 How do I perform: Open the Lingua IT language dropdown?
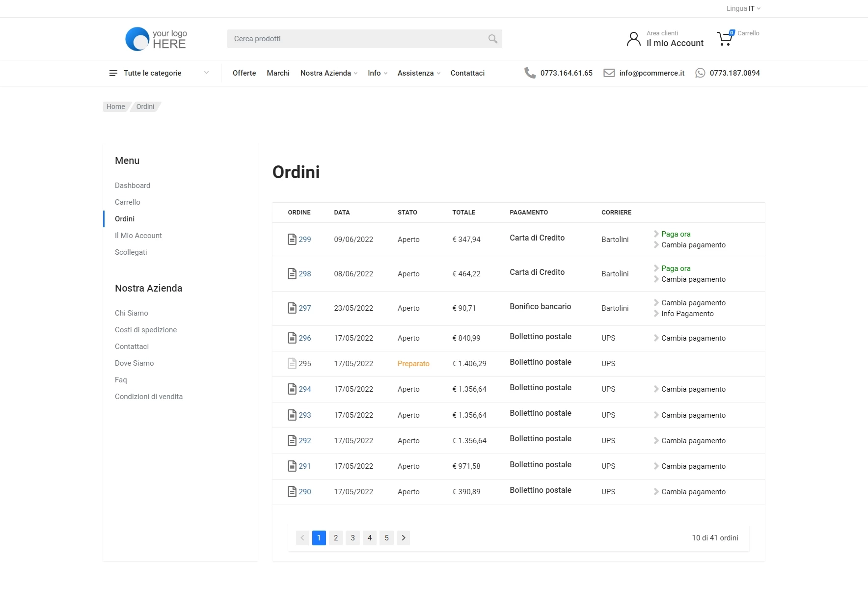coord(743,8)
